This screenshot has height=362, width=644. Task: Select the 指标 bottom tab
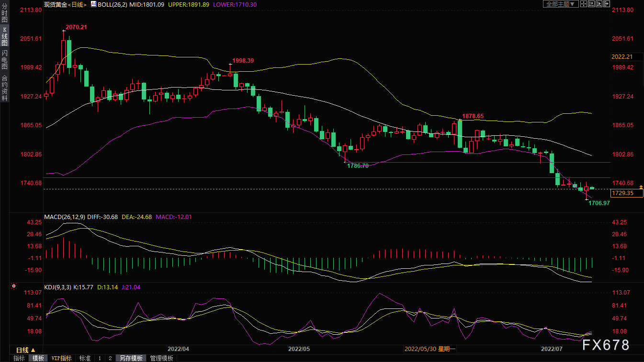[x=19, y=358]
